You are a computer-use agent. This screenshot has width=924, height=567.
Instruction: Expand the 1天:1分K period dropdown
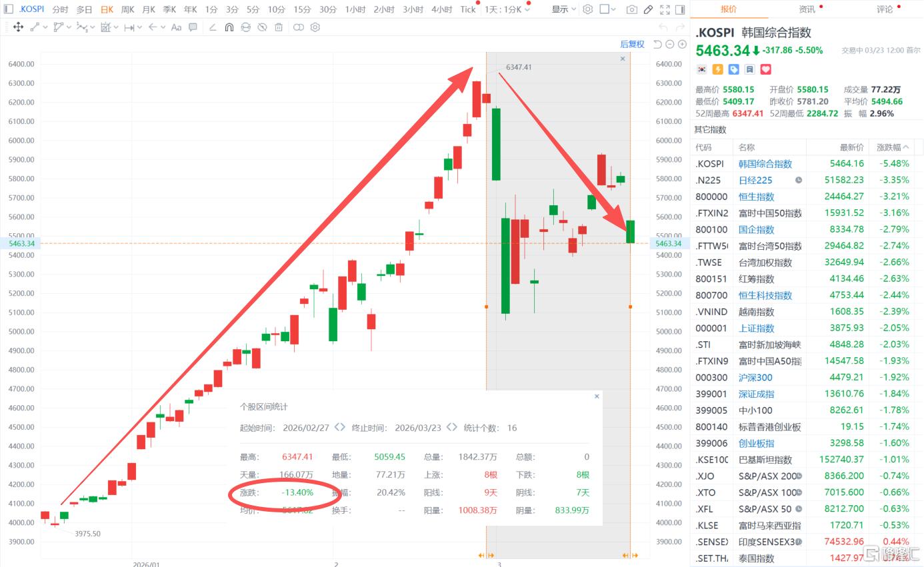click(507, 9)
